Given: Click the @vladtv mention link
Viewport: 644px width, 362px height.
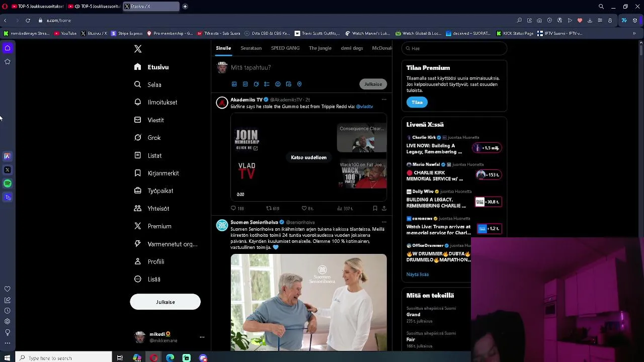Looking at the screenshot, I should pos(364,107).
